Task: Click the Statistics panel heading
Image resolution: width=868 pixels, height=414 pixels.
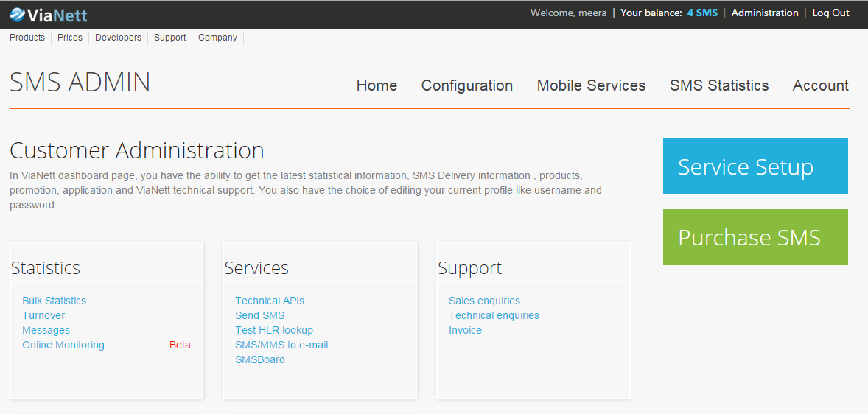Action: click(46, 268)
